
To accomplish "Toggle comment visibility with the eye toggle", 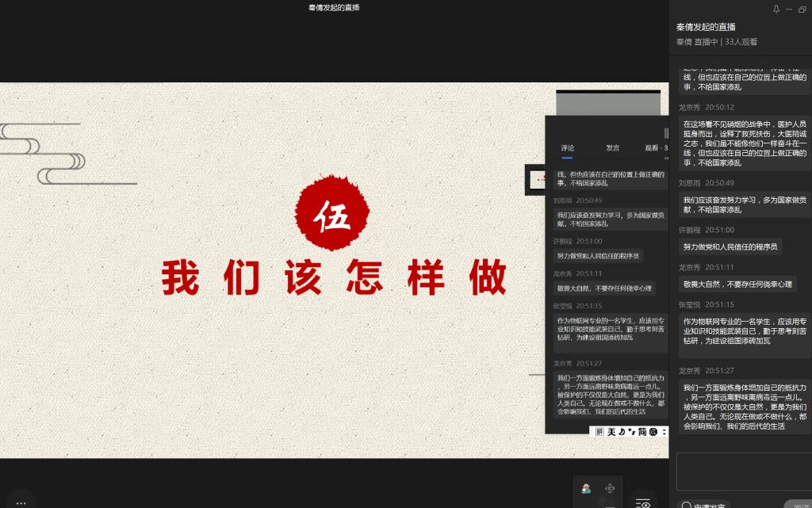I will [645, 503].
